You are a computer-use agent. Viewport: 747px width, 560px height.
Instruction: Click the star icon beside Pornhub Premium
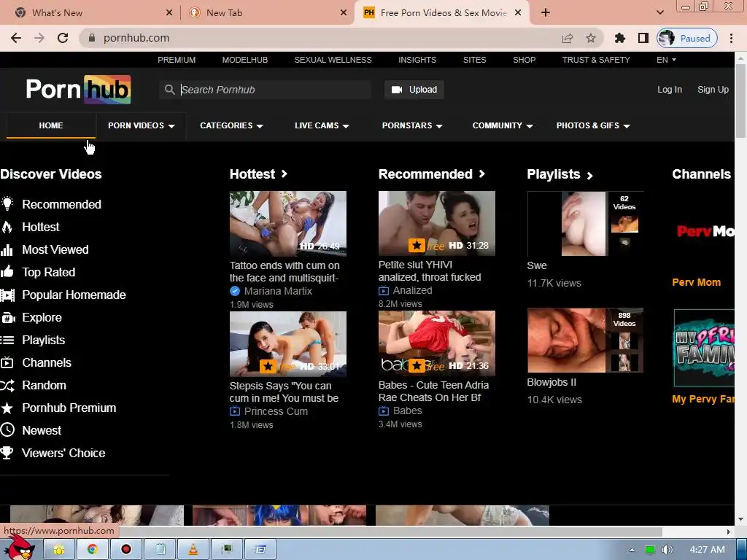(x=7, y=408)
